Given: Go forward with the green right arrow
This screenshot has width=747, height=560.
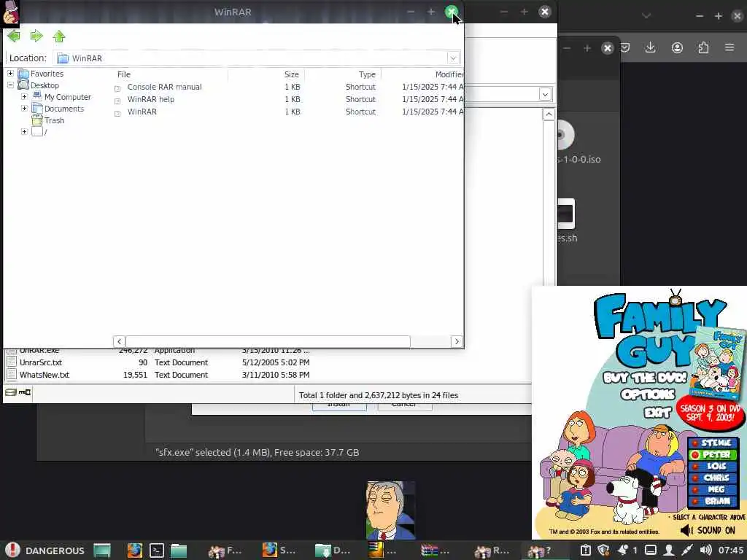Looking at the screenshot, I should [x=36, y=36].
